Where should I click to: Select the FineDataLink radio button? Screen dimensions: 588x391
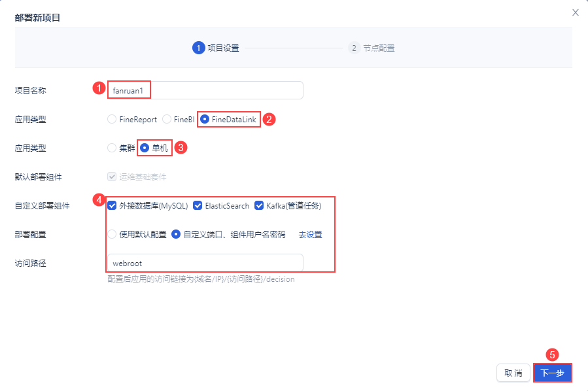[205, 119]
